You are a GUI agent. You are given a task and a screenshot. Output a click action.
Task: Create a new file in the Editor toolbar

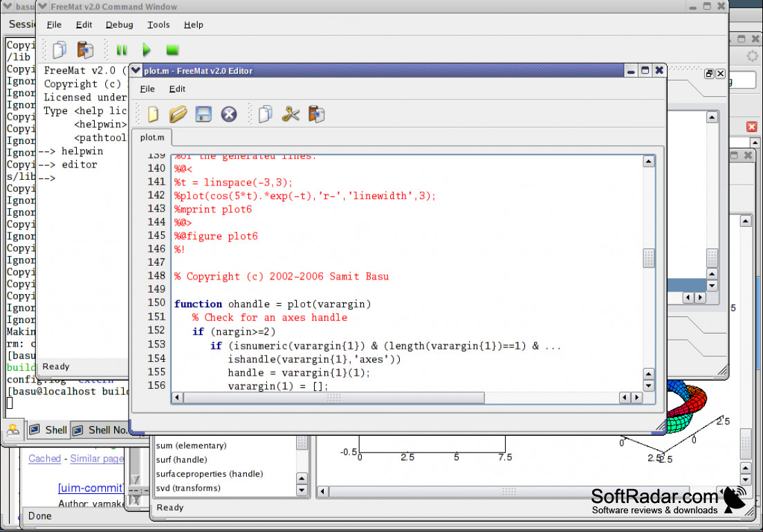154,114
